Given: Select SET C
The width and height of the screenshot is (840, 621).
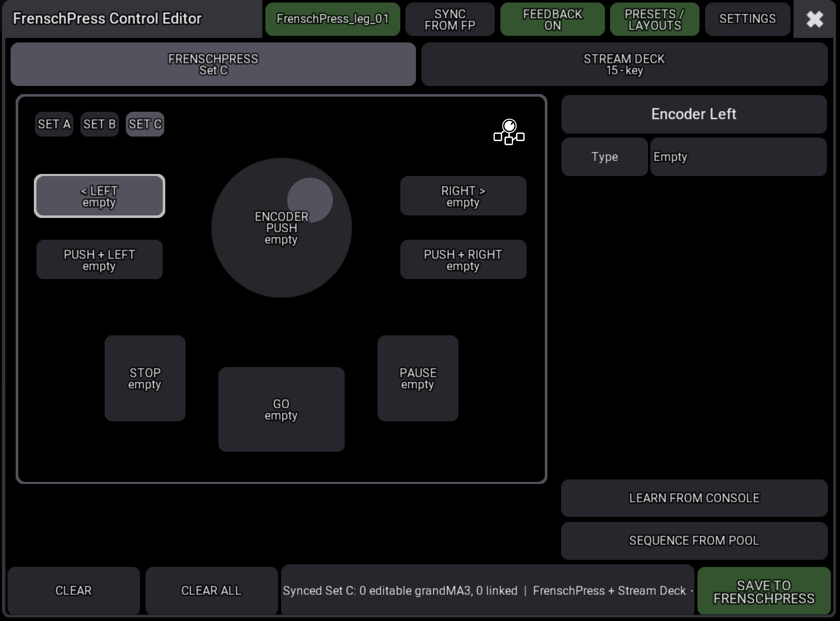Looking at the screenshot, I should coord(145,124).
